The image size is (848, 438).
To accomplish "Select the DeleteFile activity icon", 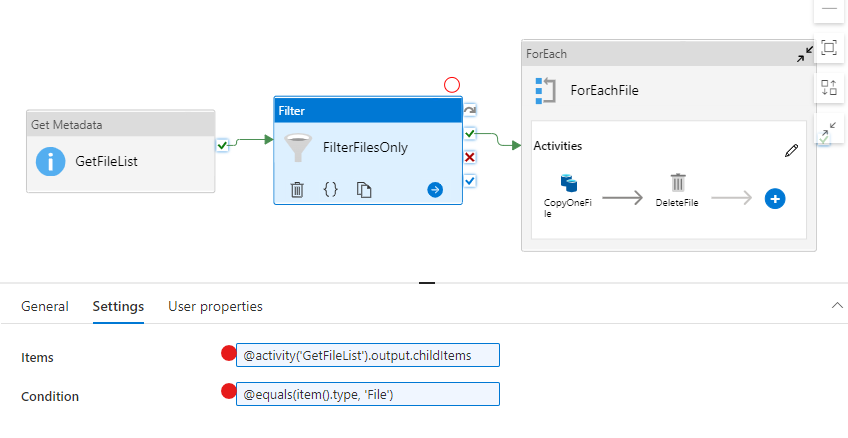I will (678, 182).
